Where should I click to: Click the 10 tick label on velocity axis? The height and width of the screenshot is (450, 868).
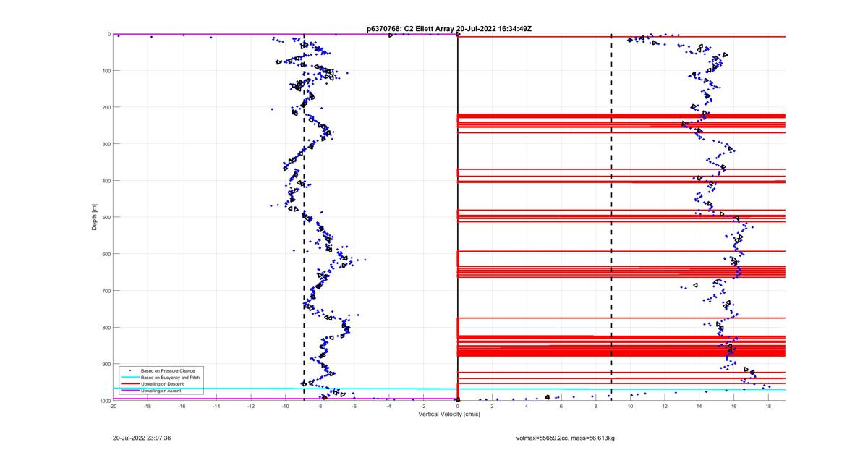(x=630, y=407)
